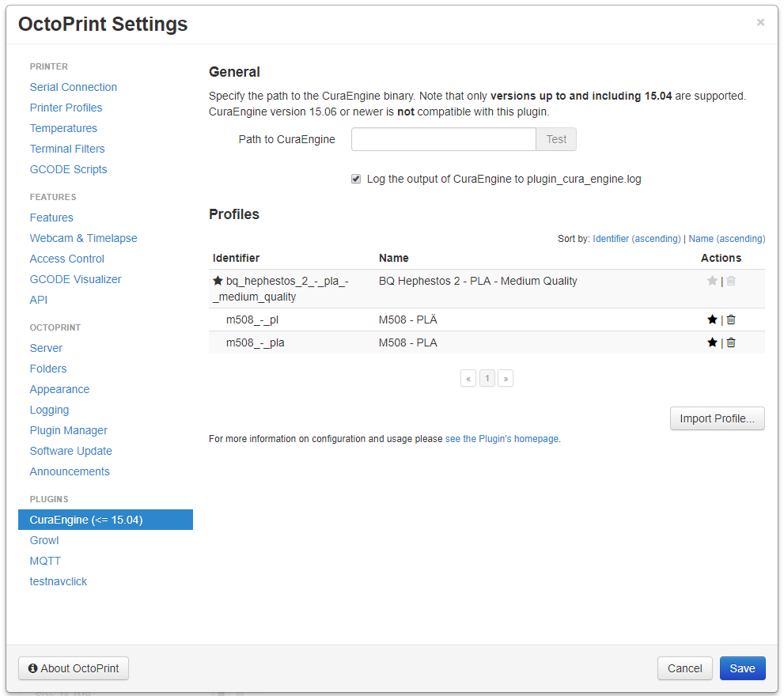The image size is (784, 696).
Task: Star the m508_-_pla profile
Action: [x=712, y=342]
